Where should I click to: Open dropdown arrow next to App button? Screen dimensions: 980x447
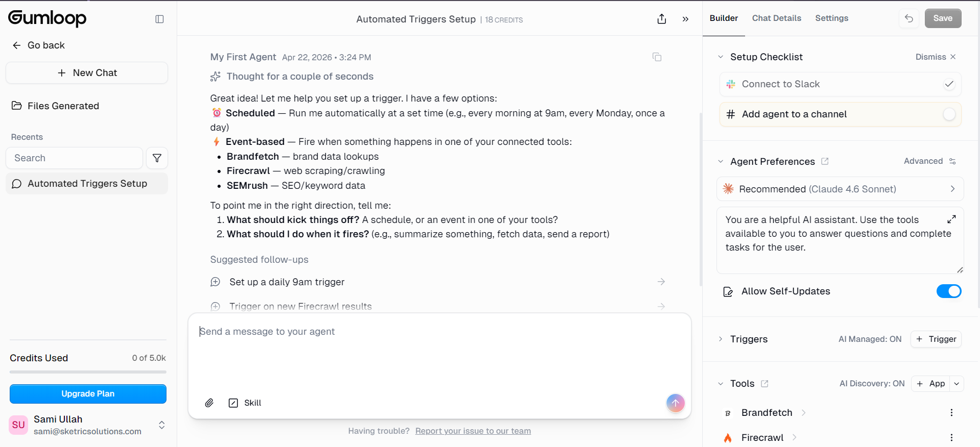click(x=957, y=383)
